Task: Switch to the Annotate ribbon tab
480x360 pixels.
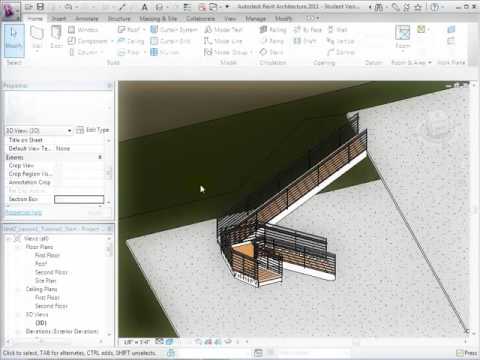Action: (87, 18)
